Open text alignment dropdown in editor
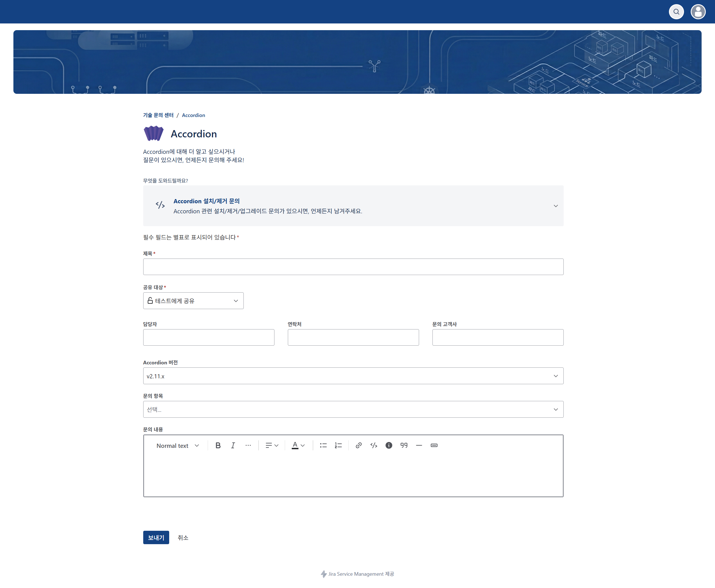 click(x=272, y=445)
